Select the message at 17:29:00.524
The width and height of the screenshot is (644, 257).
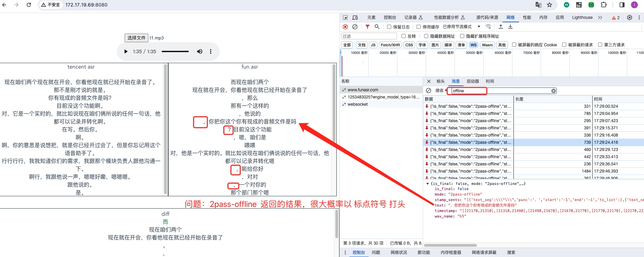pos(533,106)
